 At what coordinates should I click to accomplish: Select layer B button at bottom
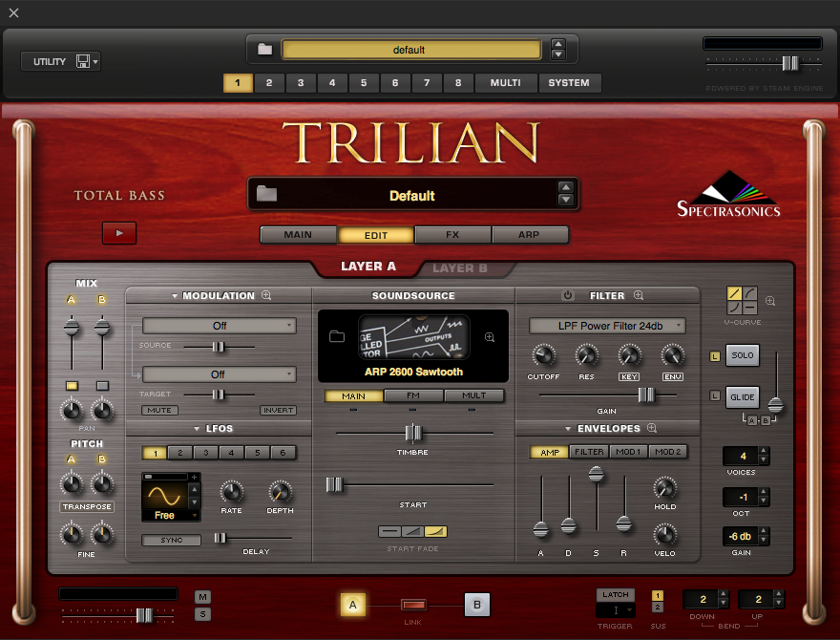click(476, 605)
